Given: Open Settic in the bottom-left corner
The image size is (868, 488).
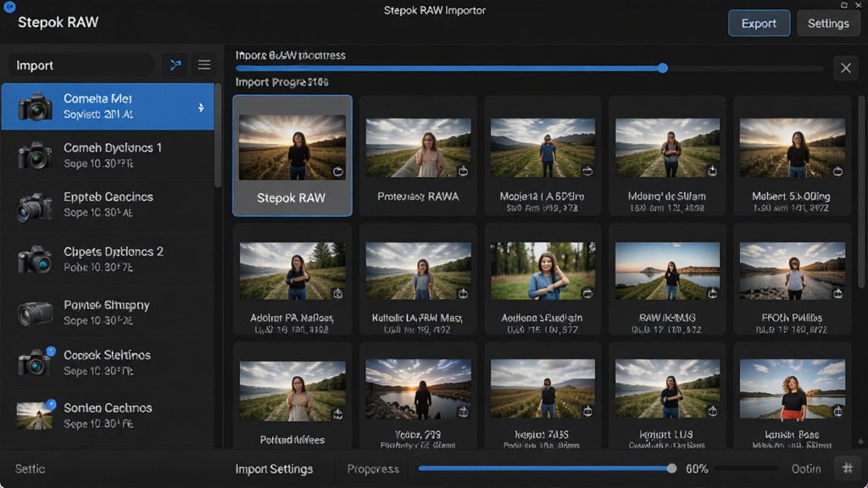Looking at the screenshot, I should (x=30, y=469).
